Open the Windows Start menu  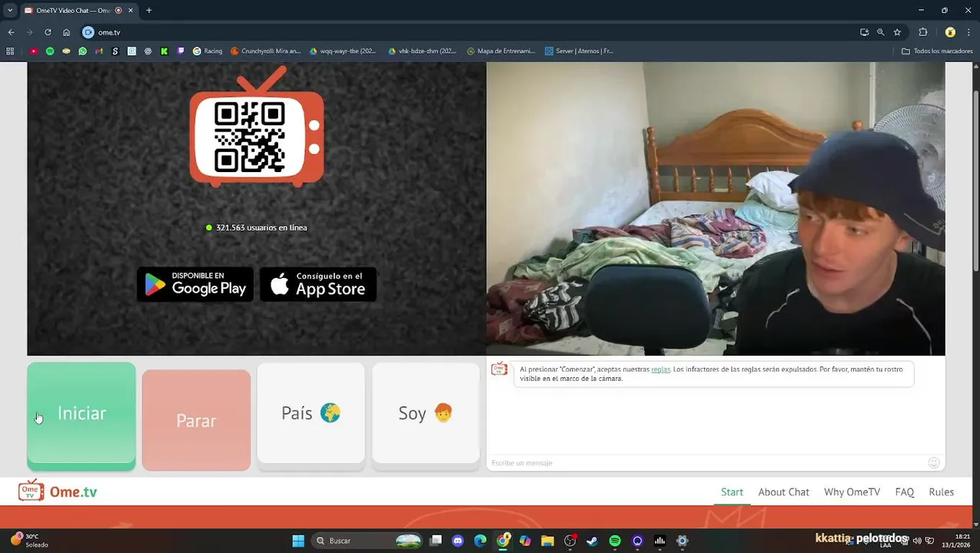point(298,541)
